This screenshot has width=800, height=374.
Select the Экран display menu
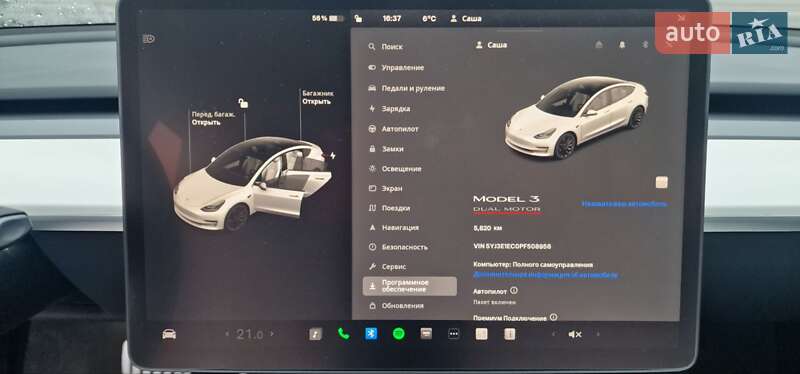point(386,188)
